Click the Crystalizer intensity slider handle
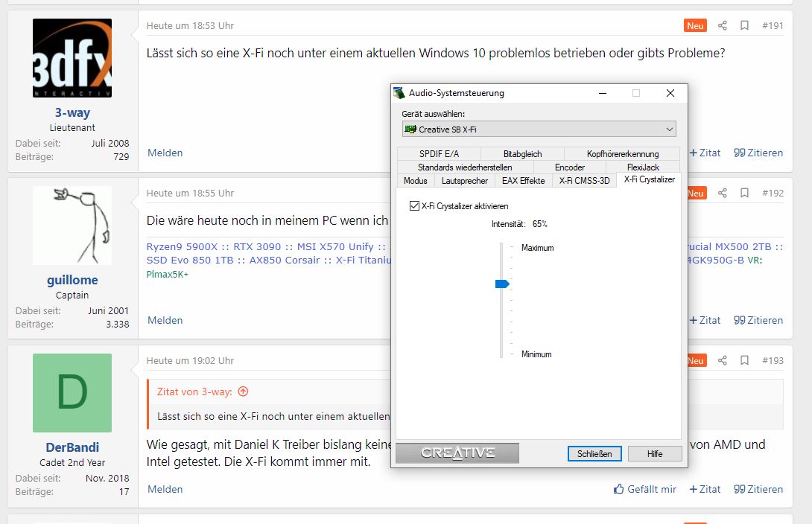812x524 pixels. coord(502,284)
